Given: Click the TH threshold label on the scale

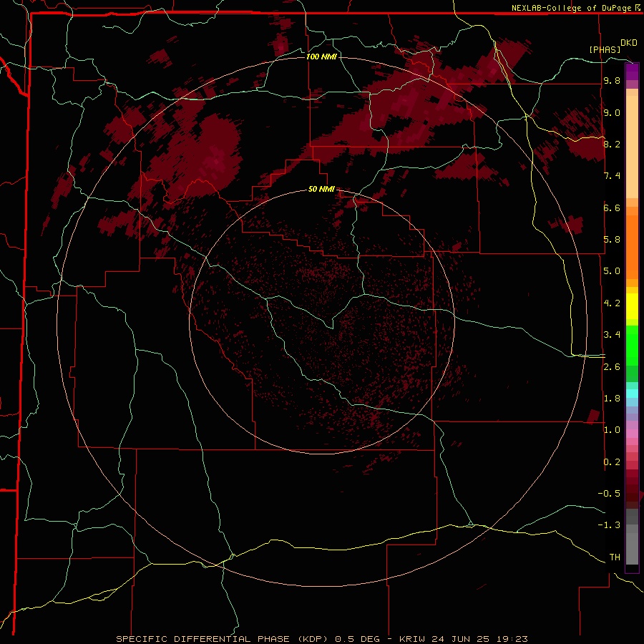Looking at the screenshot, I should coord(615,557).
